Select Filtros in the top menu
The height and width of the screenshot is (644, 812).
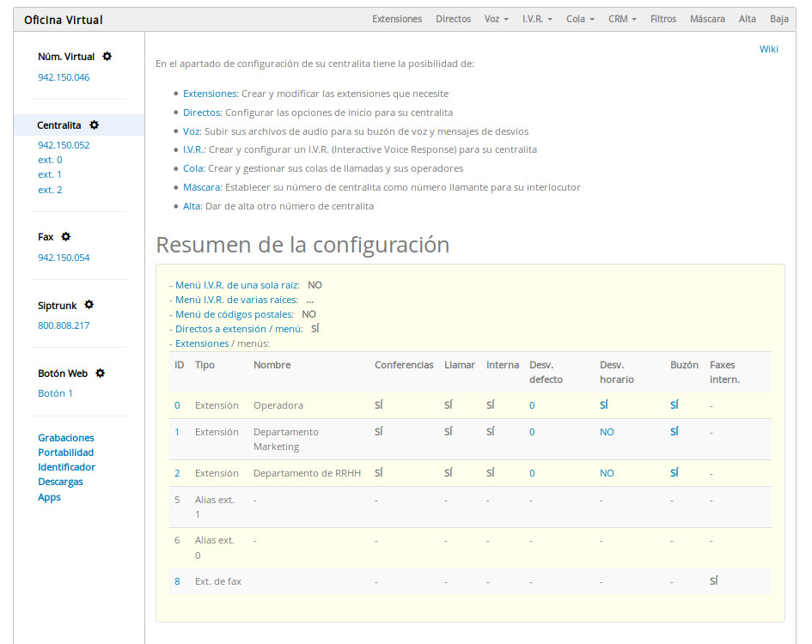[x=663, y=19]
